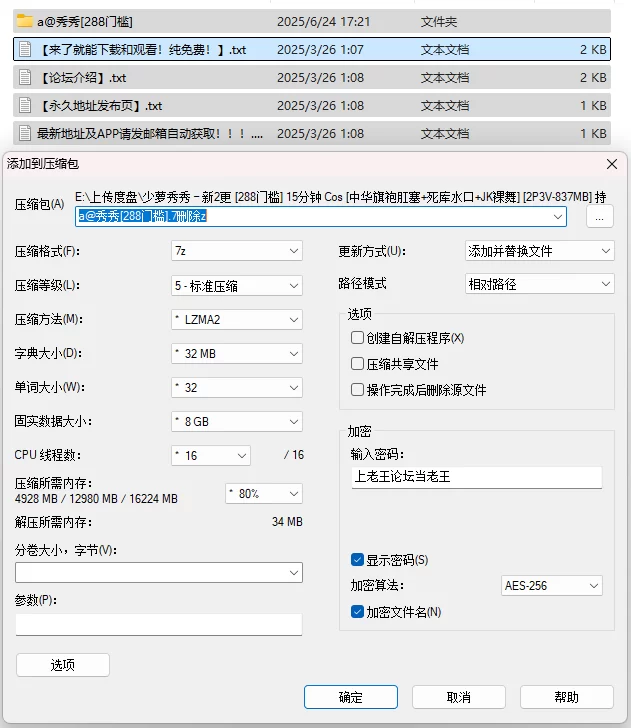Select the 【来了就能下载和观看！纯免费！】.txt file
Screen dimensions: 631x728
coord(312,49)
